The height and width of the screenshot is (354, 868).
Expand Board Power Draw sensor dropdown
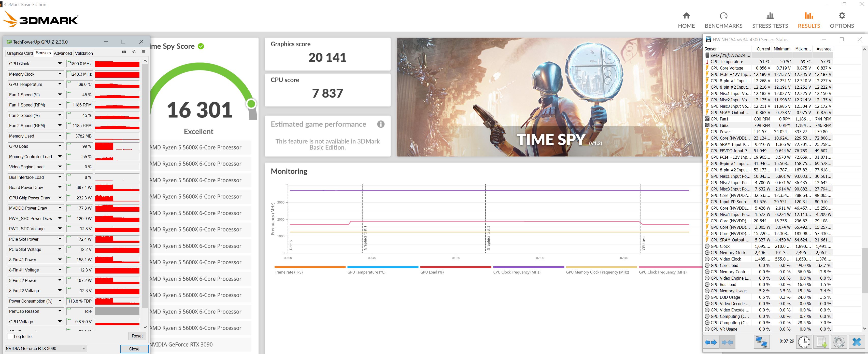(60, 187)
